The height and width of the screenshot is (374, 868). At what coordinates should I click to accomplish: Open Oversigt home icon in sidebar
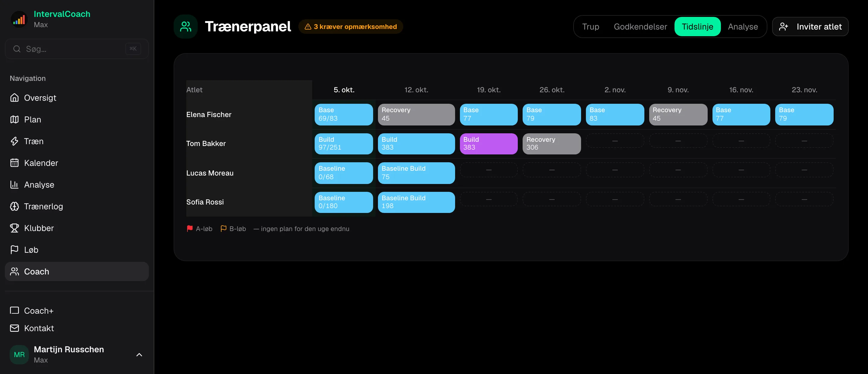tap(14, 98)
